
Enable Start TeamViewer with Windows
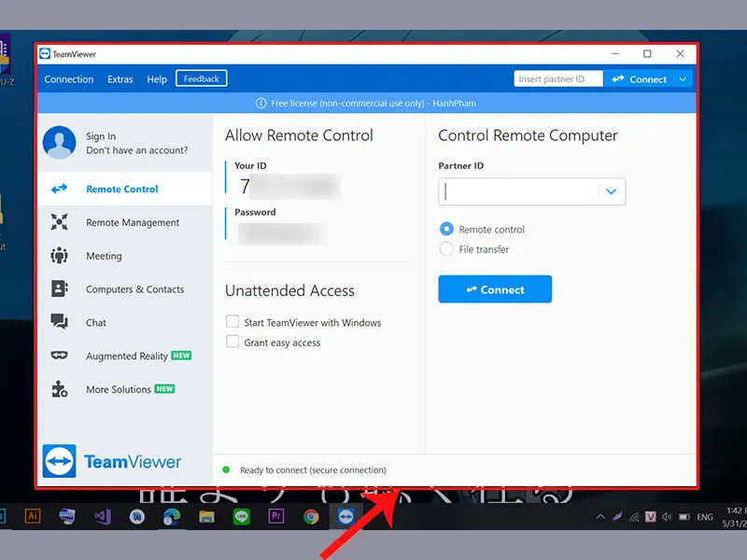point(232,322)
